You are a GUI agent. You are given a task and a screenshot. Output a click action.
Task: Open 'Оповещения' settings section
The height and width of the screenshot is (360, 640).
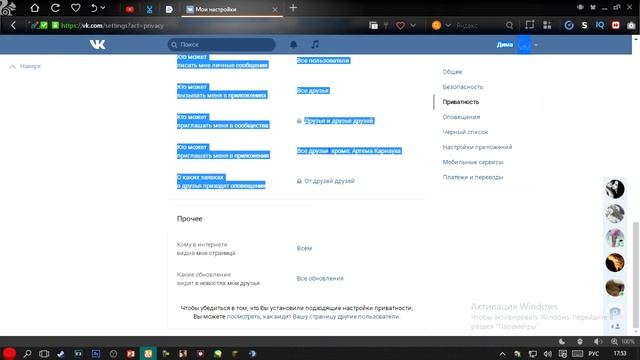click(461, 117)
